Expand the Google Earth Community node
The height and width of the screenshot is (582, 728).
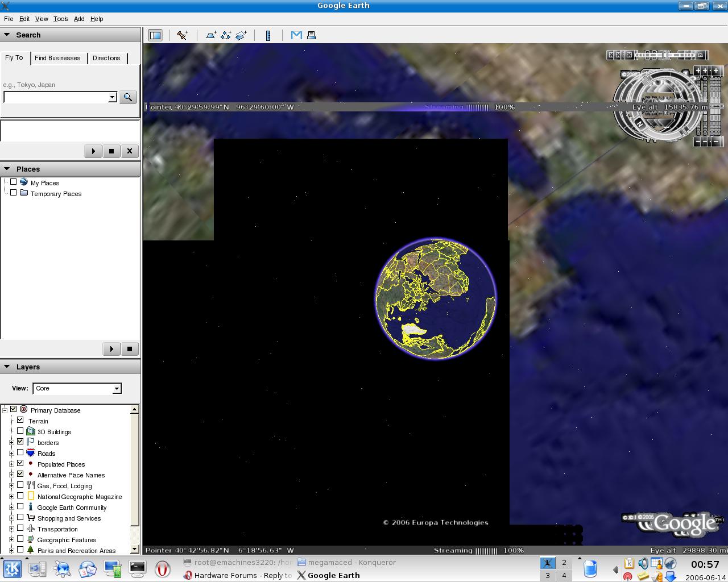[11, 507]
